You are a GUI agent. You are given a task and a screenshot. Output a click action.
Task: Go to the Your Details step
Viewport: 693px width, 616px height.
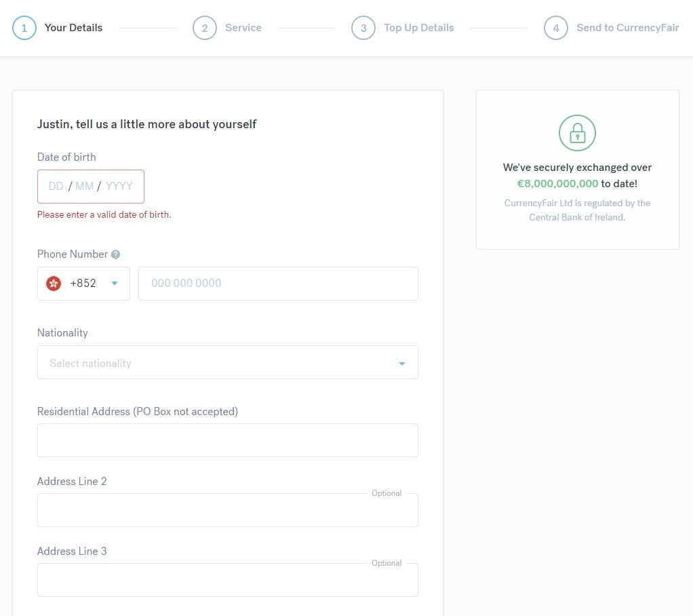(x=73, y=28)
